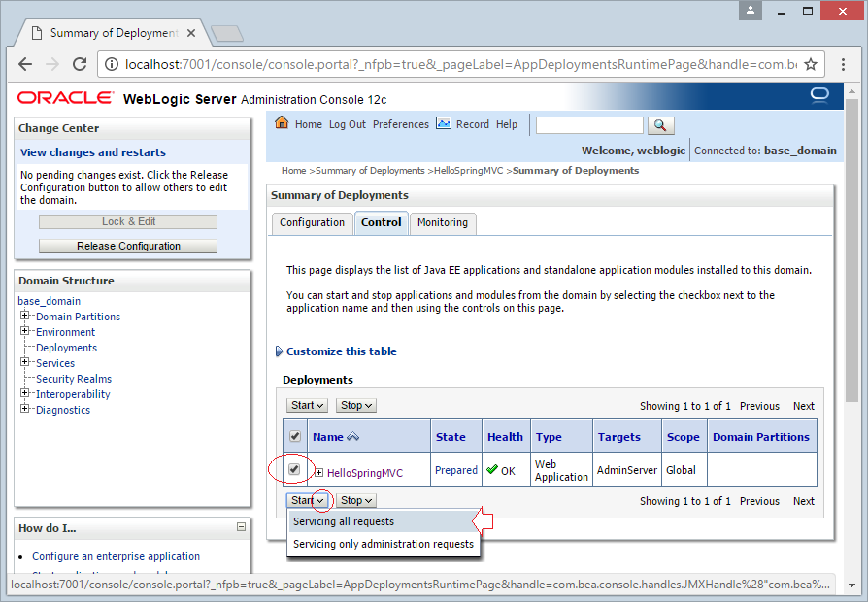Switch to the Configuration tab
Image resolution: width=868 pixels, height=602 pixels.
click(x=313, y=222)
